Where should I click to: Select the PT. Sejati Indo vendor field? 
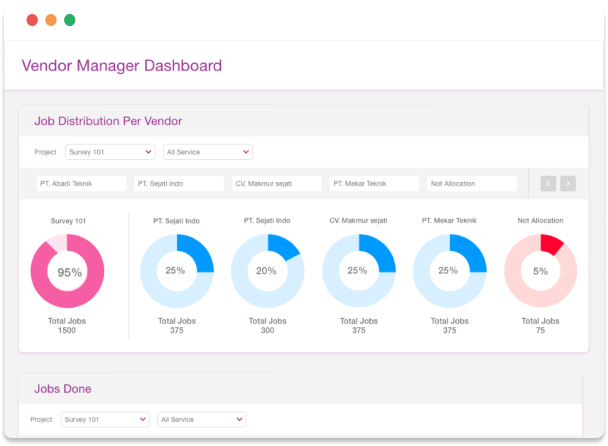pyautogui.click(x=178, y=184)
